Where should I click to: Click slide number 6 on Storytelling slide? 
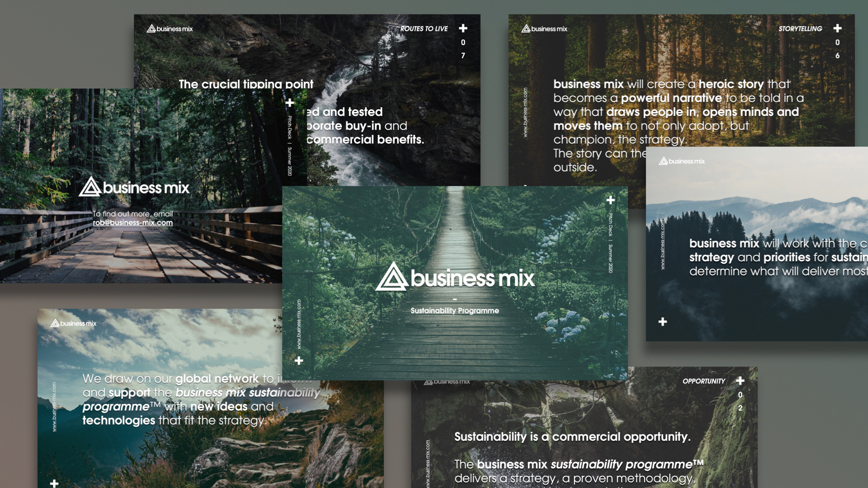point(837,55)
